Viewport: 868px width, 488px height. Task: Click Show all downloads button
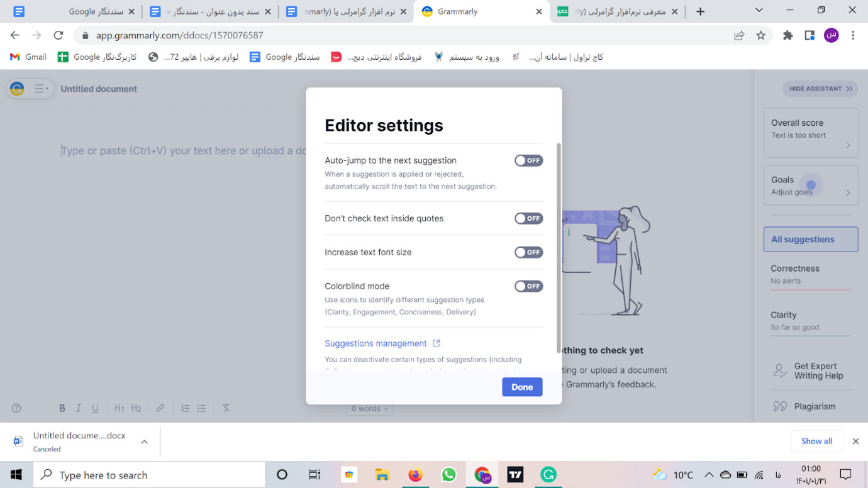coord(816,441)
